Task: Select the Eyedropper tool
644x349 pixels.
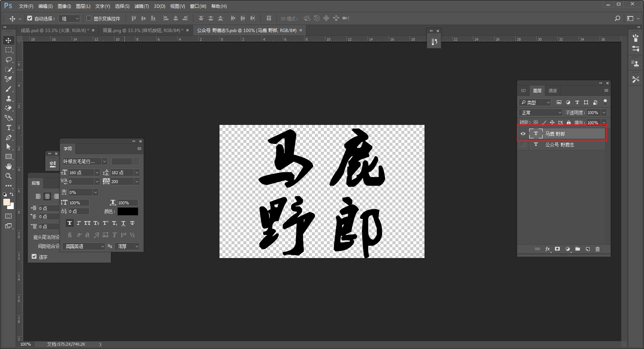Action: pos(8,79)
